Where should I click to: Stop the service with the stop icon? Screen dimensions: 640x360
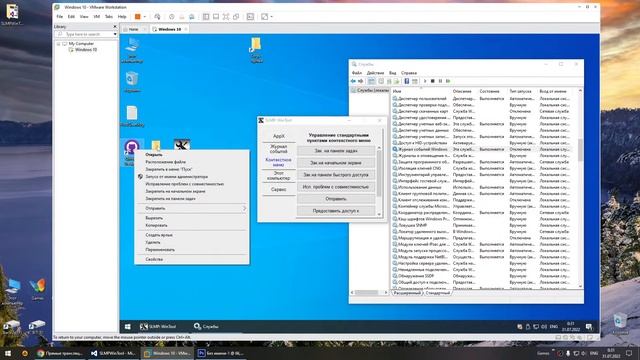[433, 81]
